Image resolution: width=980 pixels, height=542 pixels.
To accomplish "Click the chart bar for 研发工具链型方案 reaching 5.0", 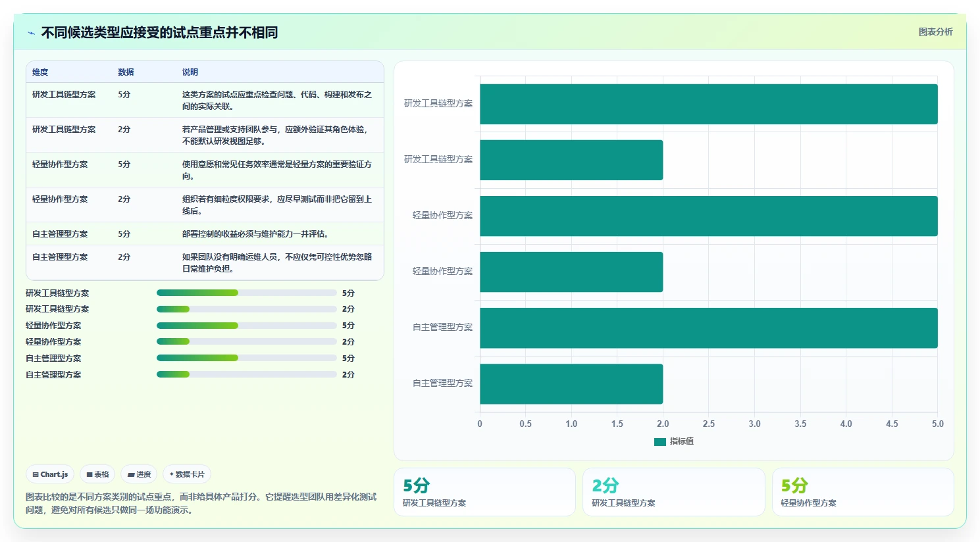I will pos(709,104).
